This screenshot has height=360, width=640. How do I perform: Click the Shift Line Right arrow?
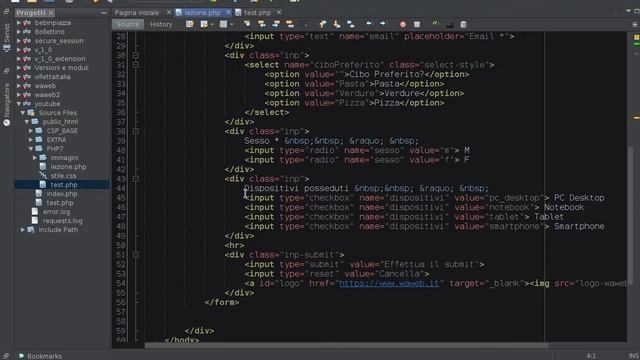[x=382, y=24]
